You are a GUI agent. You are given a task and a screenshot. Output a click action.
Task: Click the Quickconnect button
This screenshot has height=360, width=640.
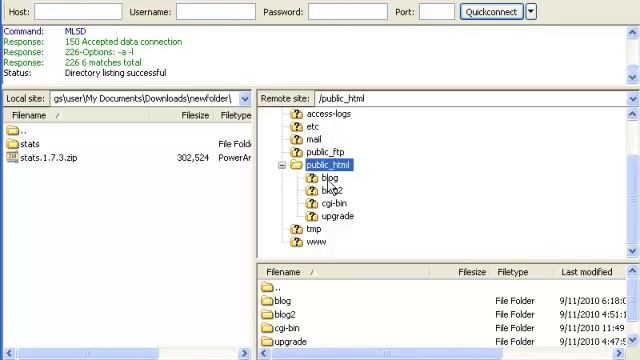491,12
